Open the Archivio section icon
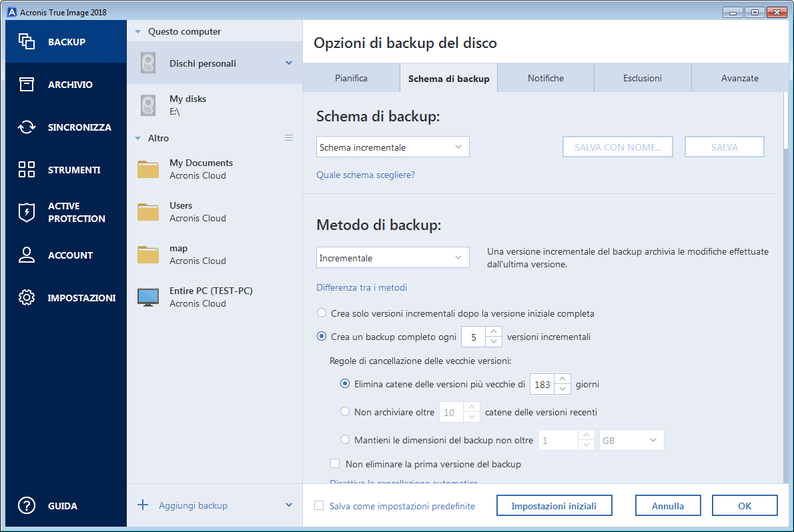The width and height of the screenshot is (794, 532). tap(26, 85)
